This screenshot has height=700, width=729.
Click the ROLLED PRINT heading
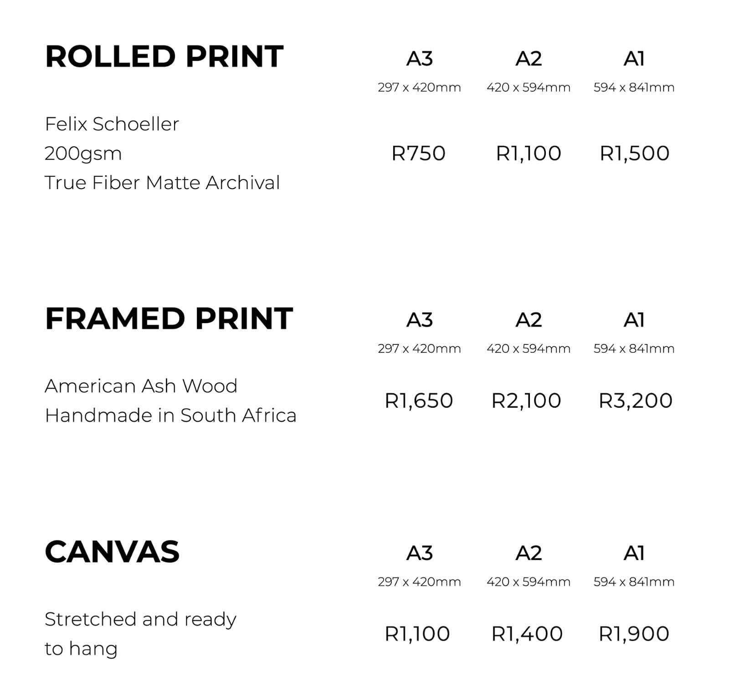tap(164, 57)
